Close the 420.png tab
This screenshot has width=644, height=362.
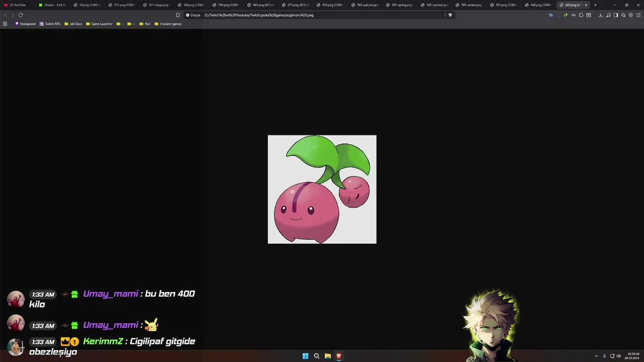586,5
